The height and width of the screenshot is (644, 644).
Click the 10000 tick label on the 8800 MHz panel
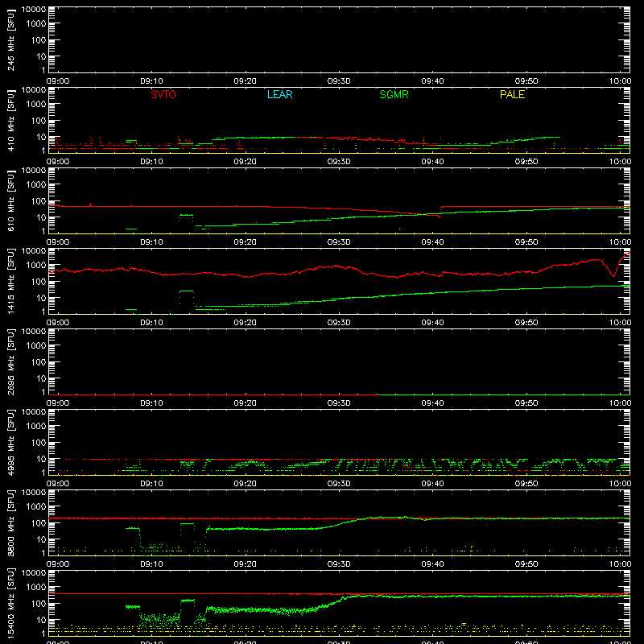click(x=34, y=493)
